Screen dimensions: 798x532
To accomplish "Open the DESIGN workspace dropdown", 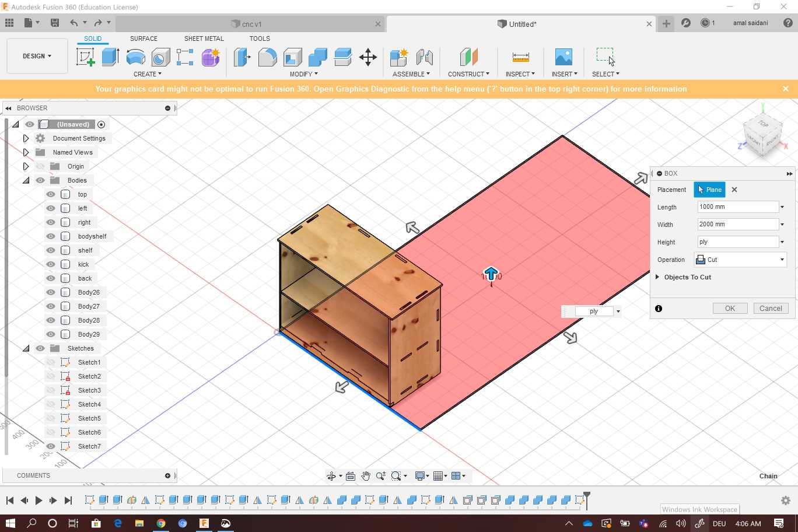I will [37, 56].
